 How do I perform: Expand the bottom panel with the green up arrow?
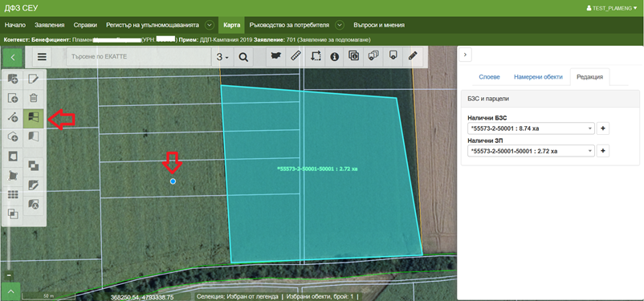coord(11,291)
